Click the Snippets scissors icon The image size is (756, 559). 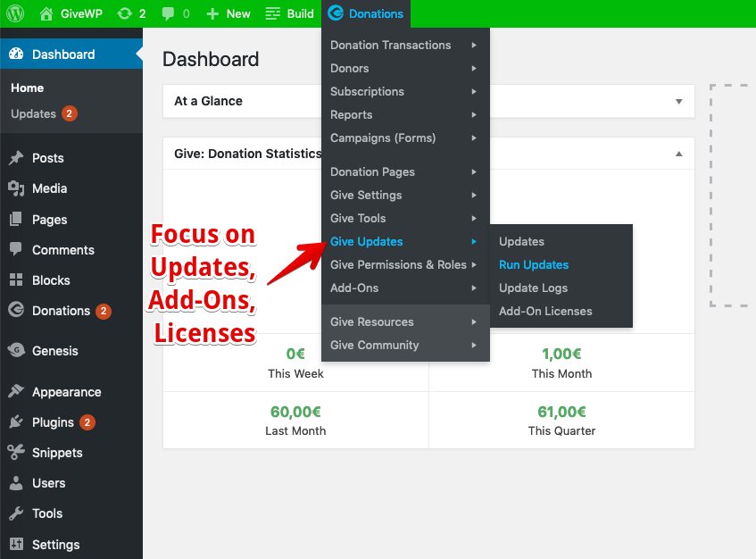click(x=16, y=452)
